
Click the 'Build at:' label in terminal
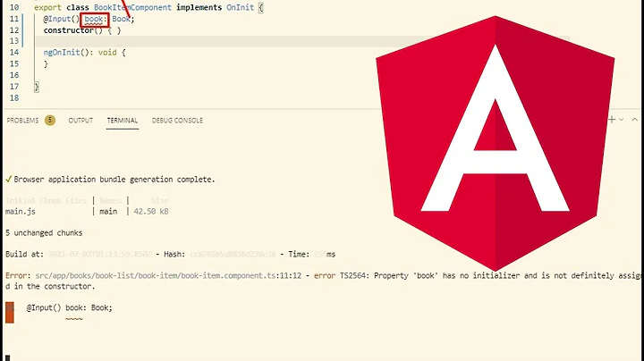pyautogui.click(x=24, y=255)
